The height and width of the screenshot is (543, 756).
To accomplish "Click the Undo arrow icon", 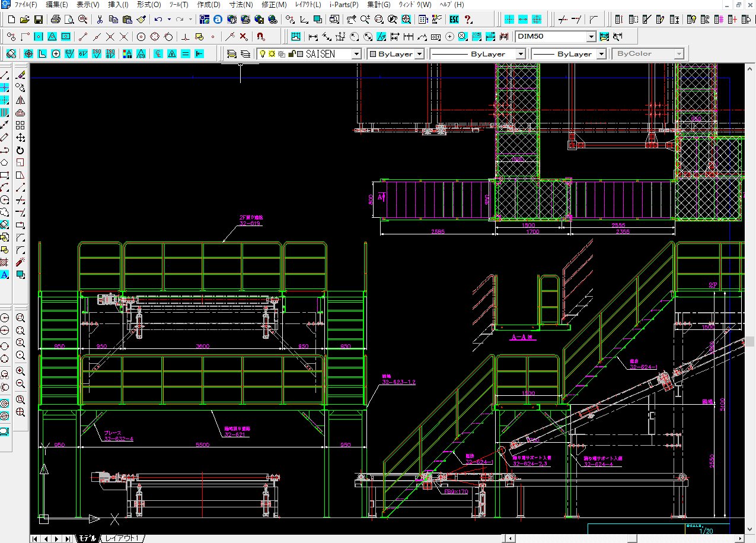I will 158,20.
